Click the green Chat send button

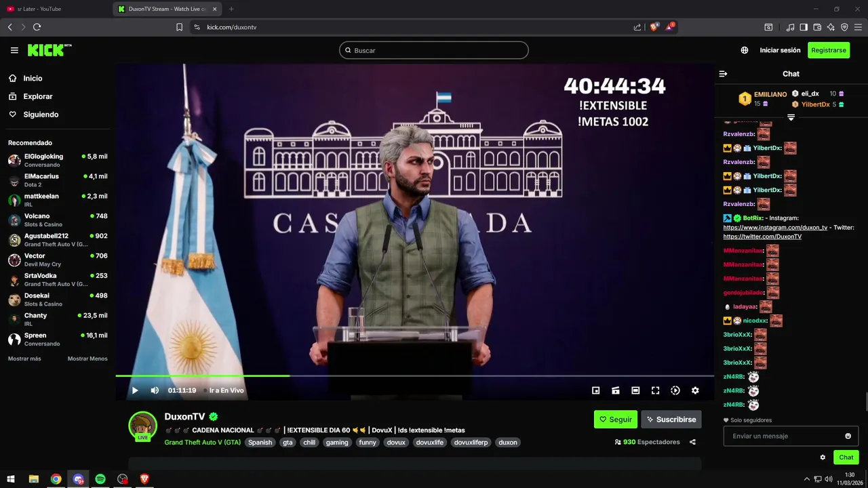846,457
